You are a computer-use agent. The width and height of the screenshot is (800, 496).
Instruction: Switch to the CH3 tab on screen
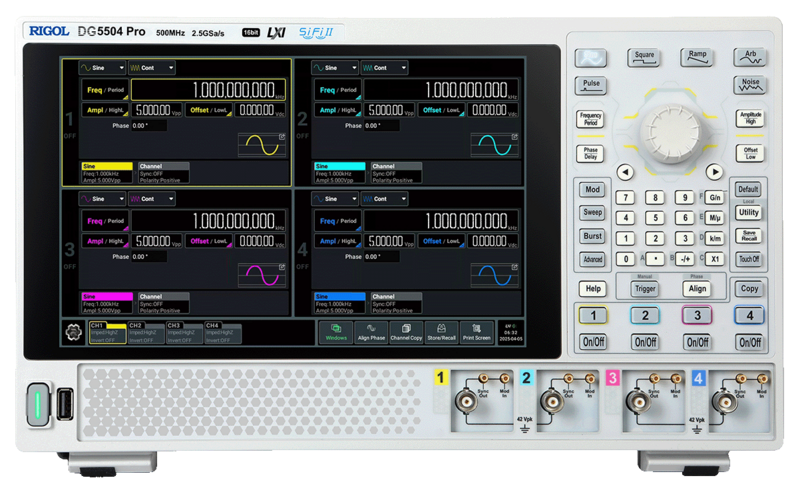(184, 332)
